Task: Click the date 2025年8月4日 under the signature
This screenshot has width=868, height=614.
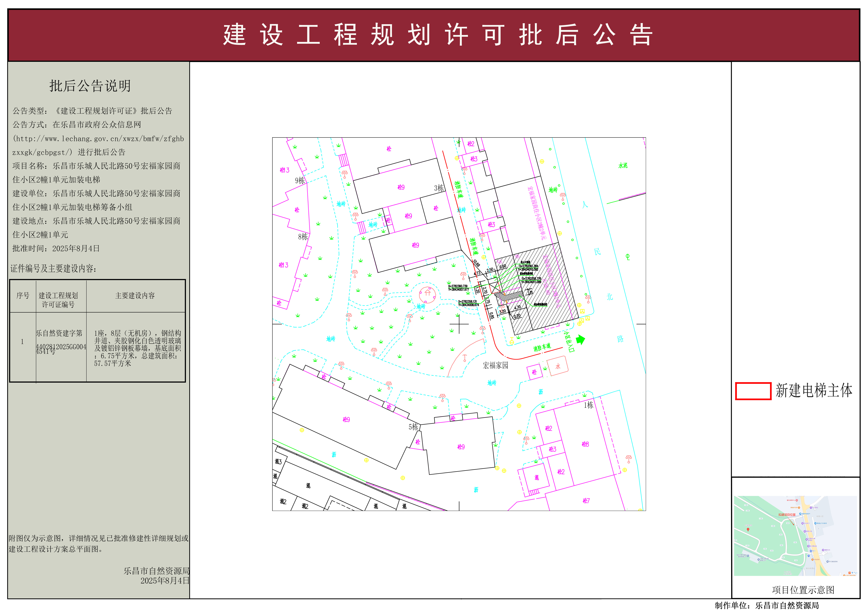Action: pos(165,581)
